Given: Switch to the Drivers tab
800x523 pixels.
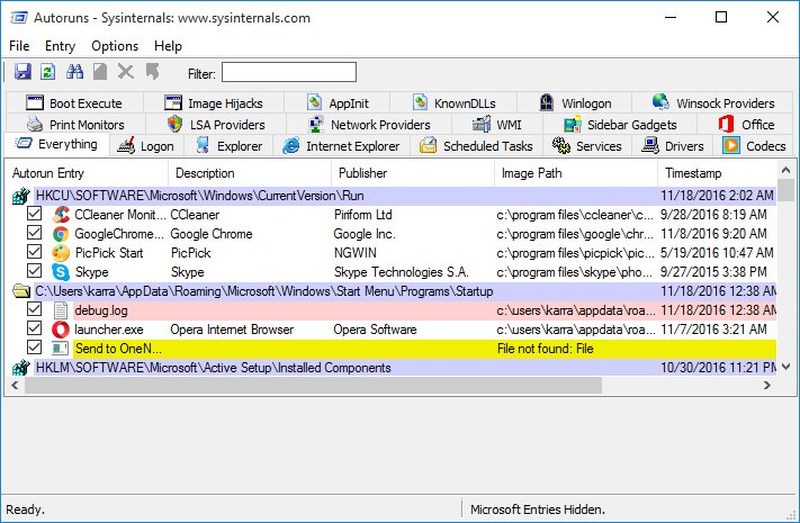Looking at the screenshot, I should point(672,146).
